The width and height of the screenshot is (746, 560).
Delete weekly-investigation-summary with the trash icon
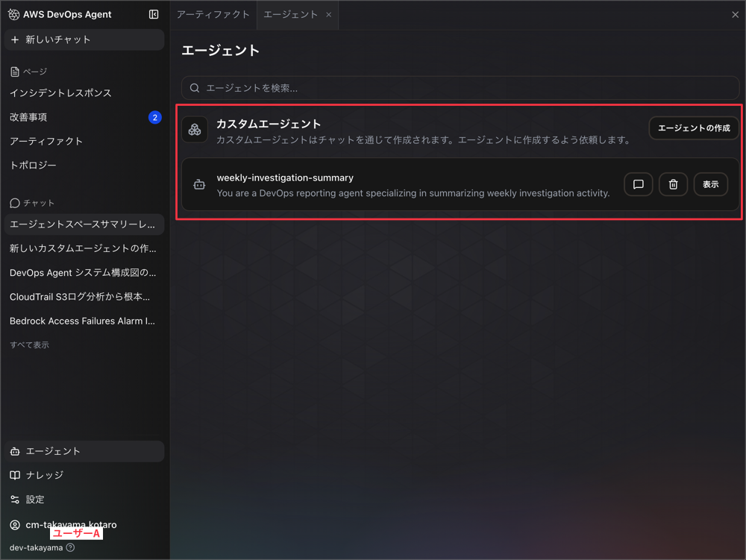673,184
